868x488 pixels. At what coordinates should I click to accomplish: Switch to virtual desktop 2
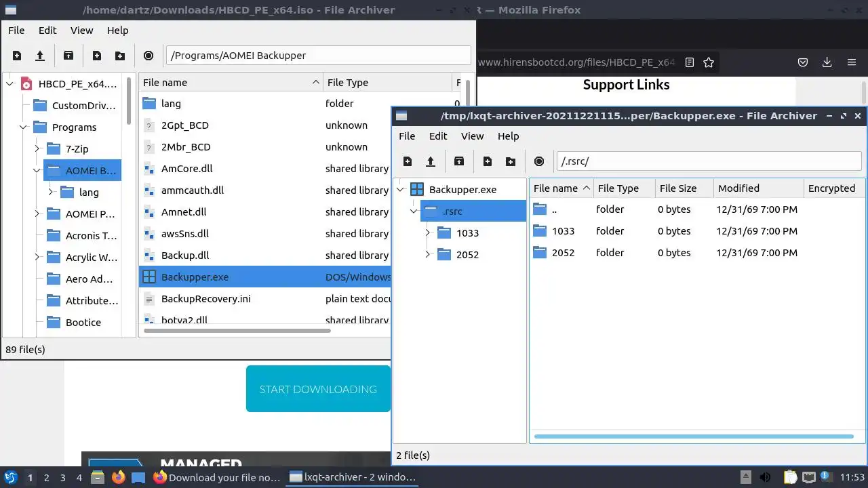(46, 478)
